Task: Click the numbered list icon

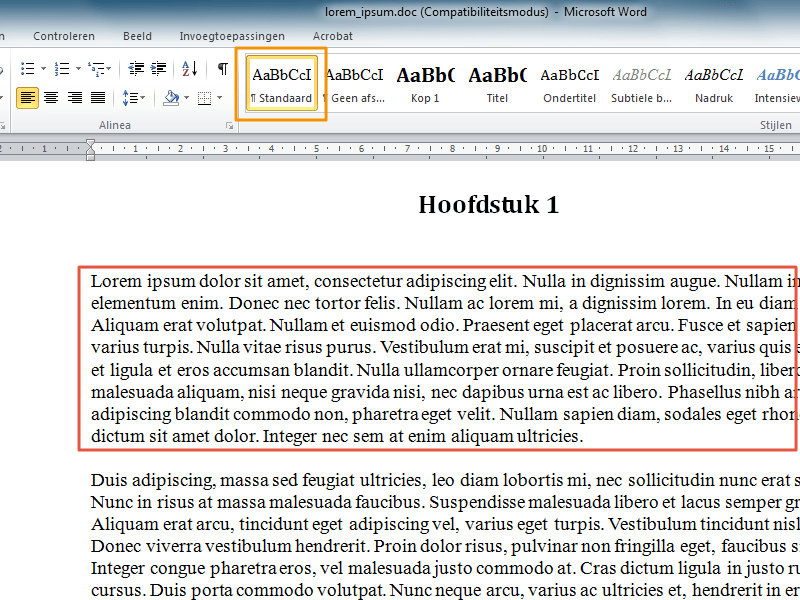Action: tap(62, 68)
